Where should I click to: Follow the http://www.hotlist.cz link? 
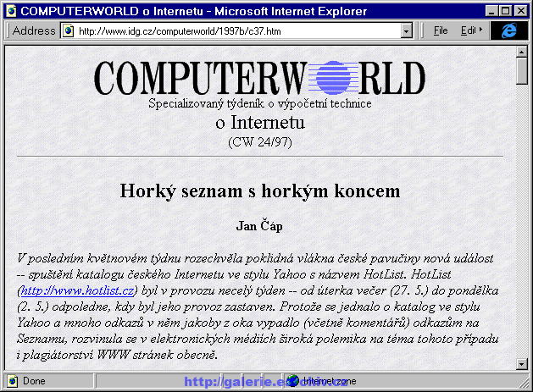coord(77,290)
